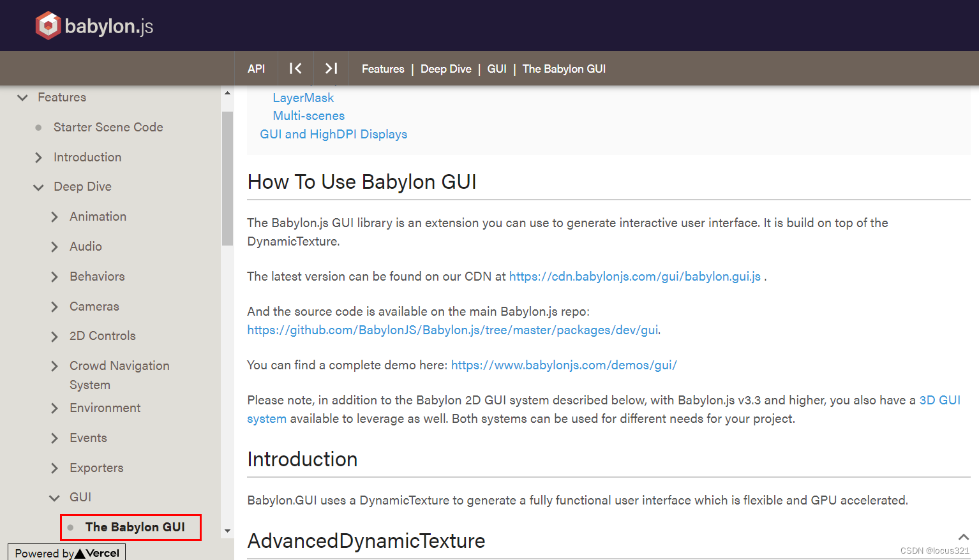Open the Multi-scenes contents link
Image resolution: width=979 pixels, height=560 pixels.
308,115
